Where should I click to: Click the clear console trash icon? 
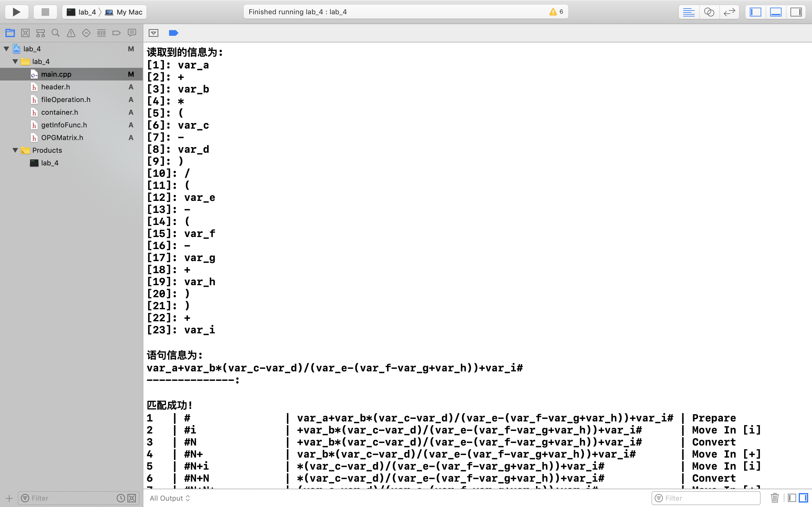(775, 498)
